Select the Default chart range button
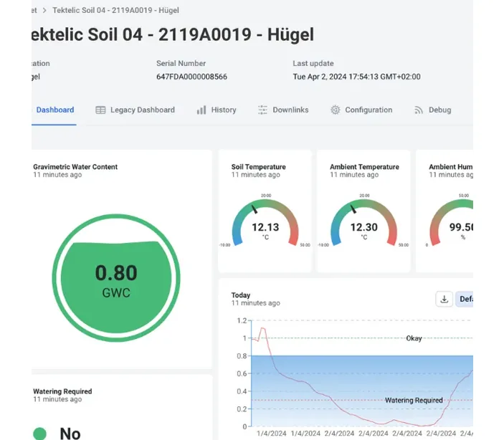 465,299
